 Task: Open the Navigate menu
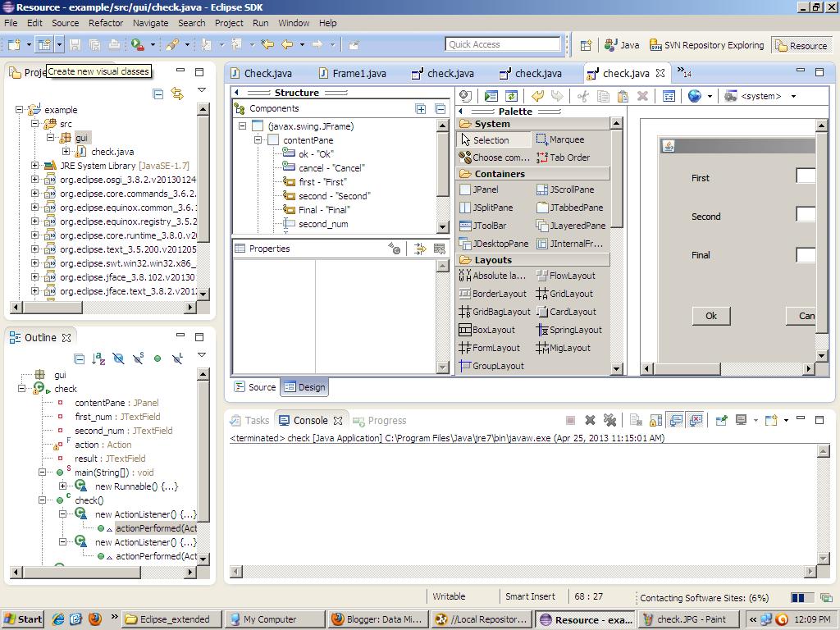tap(151, 23)
